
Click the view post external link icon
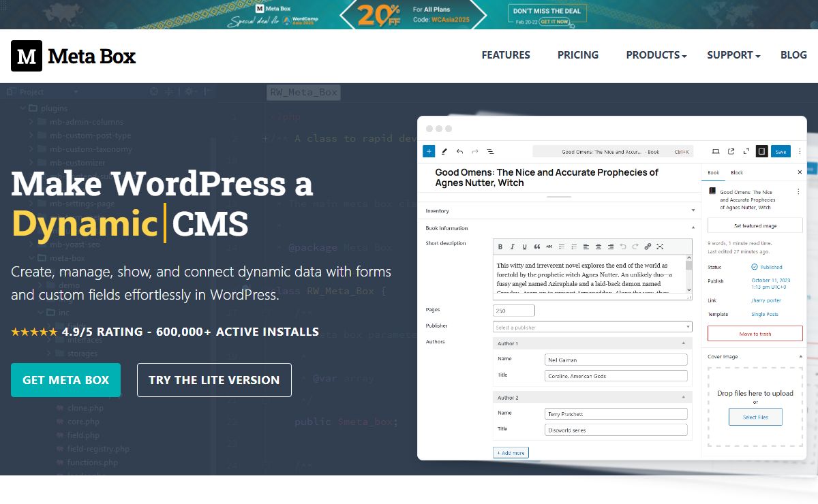tap(731, 151)
